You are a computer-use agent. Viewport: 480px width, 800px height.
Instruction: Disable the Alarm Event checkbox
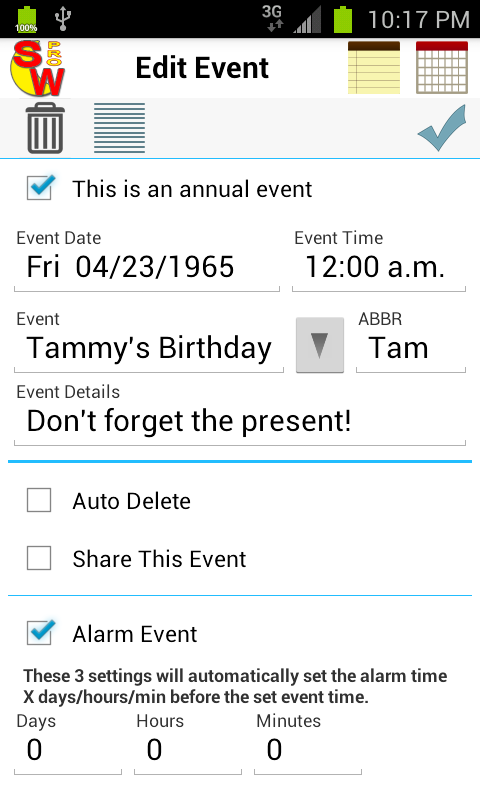pyautogui.click(x=40, y=634)
